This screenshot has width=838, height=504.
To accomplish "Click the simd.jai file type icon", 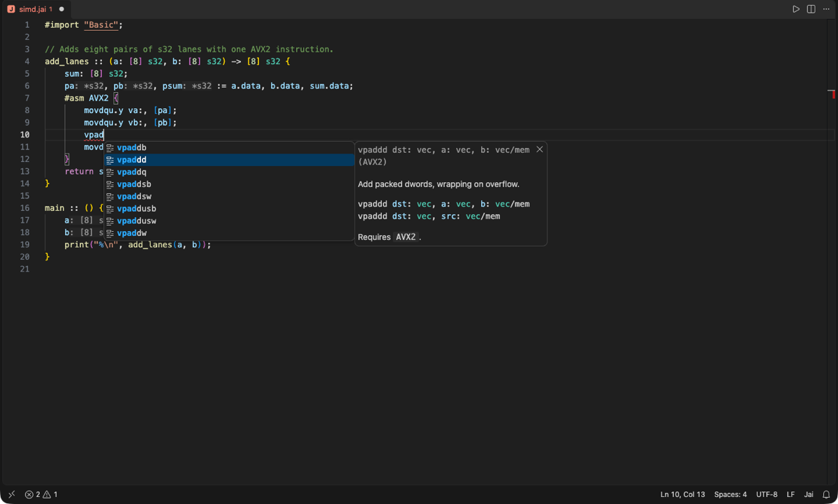I will 10,9.
